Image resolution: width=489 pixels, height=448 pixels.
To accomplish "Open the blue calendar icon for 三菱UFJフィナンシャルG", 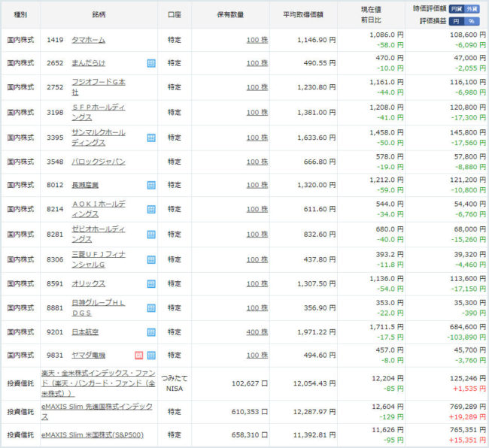I will click(x=151, y=259).
